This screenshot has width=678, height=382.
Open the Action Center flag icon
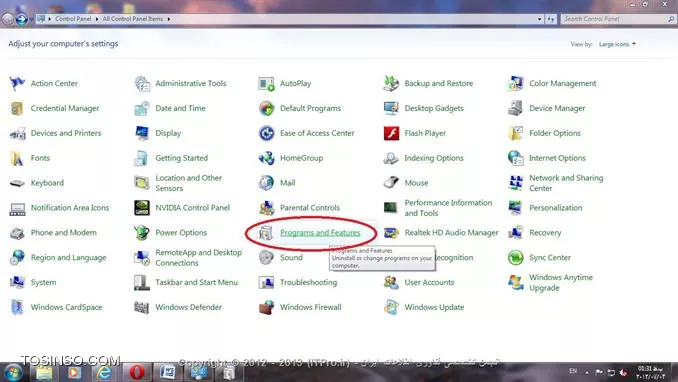coord(17,83)
